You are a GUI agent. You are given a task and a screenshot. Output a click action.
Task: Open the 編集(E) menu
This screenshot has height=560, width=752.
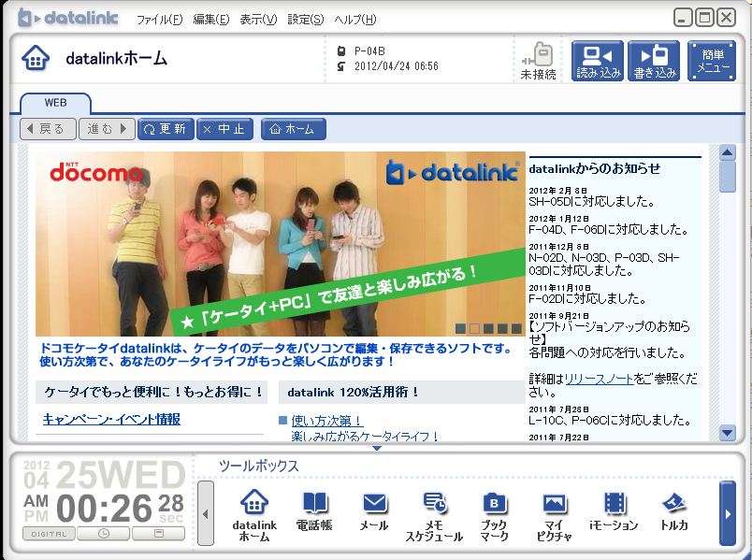[211, 20]
